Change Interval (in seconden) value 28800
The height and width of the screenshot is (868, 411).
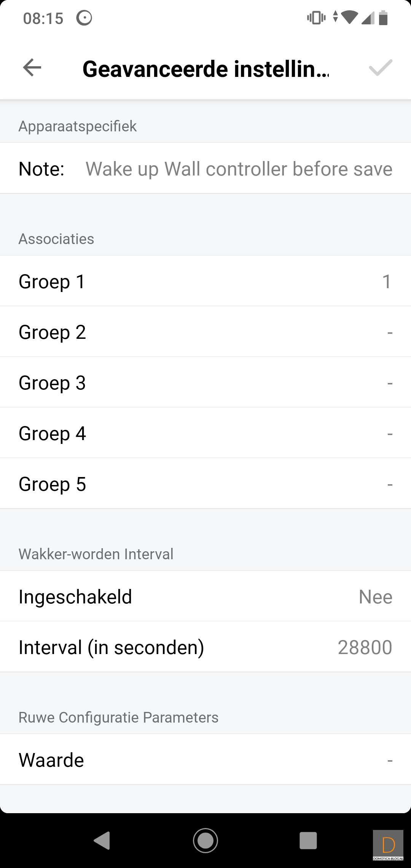click(x=205, y=647)
